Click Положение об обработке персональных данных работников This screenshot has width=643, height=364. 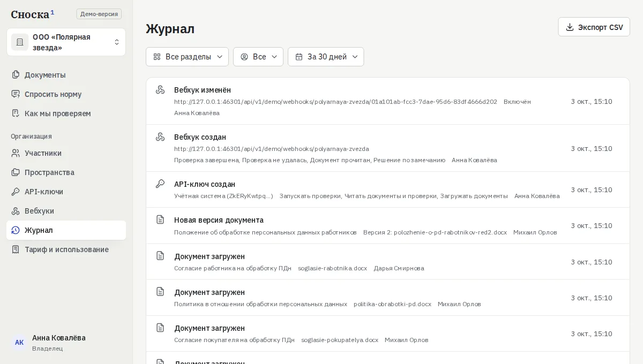265,232
